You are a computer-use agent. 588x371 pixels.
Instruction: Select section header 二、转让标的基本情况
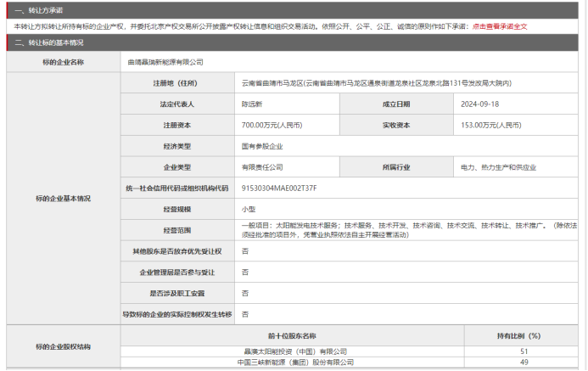(49, 42)
